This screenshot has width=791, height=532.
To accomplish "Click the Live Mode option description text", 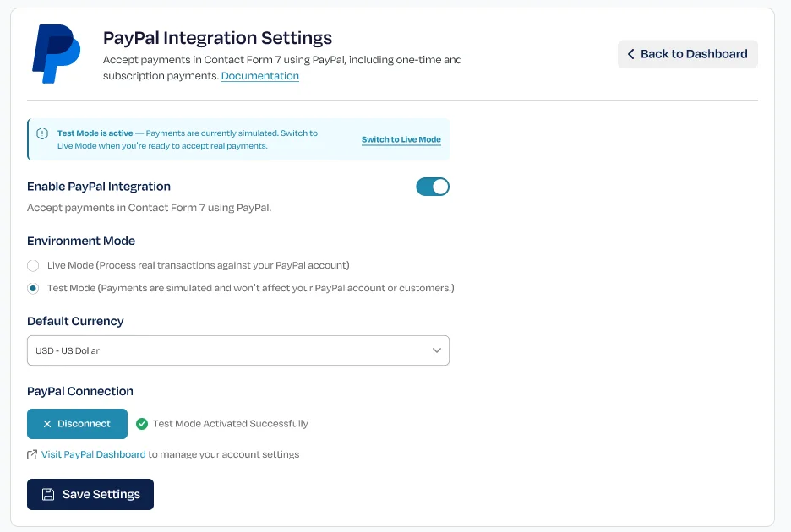I will coord(199,265).
